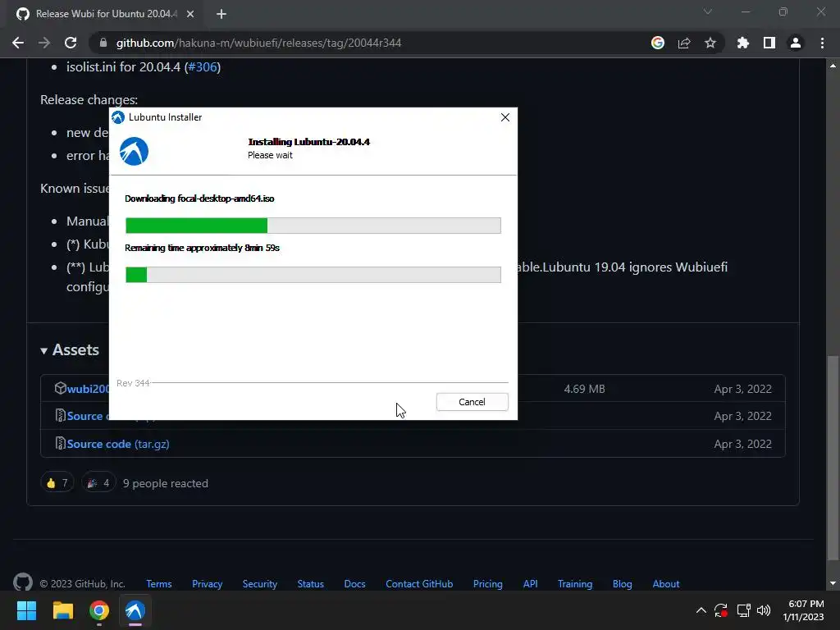Screen dimensions: 840x630
Task: Select the Release Wubi for Ubuntu tab
Action: 106,14
